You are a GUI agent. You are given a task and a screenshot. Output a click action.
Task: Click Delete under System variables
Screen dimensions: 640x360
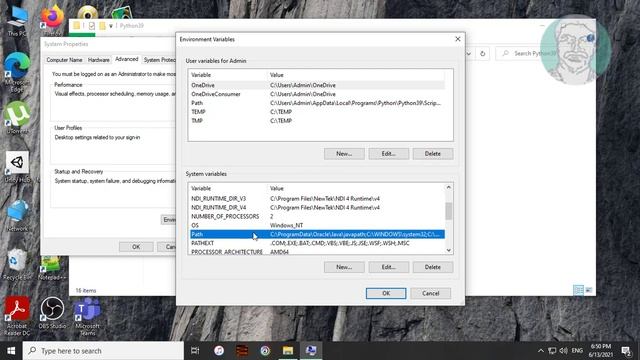click(433, 267)
